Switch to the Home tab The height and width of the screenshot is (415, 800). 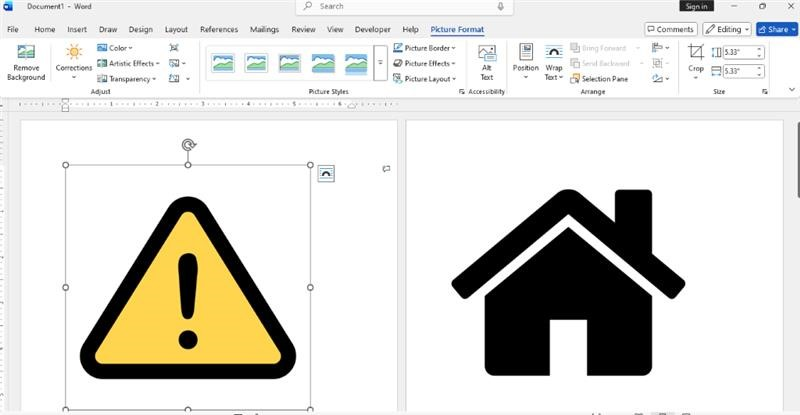(x=45, y=30)
